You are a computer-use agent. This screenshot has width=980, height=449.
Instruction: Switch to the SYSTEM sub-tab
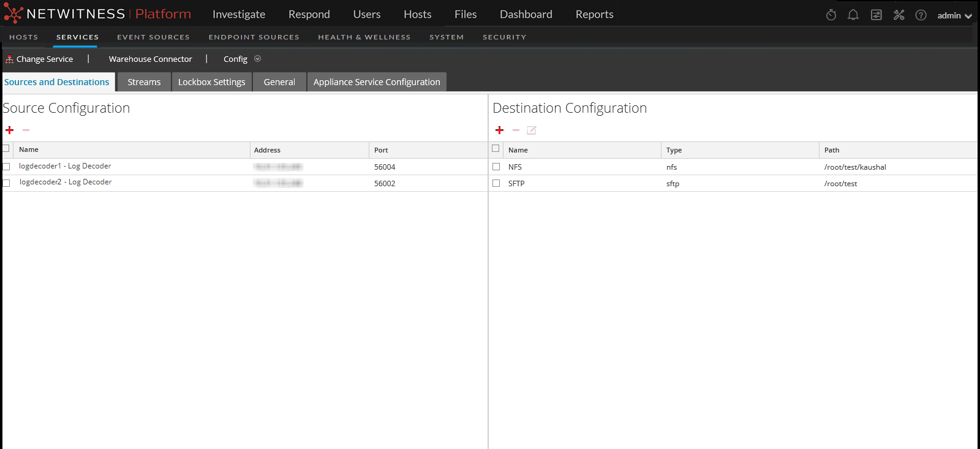pyautogui.click(x=447, y=37)
